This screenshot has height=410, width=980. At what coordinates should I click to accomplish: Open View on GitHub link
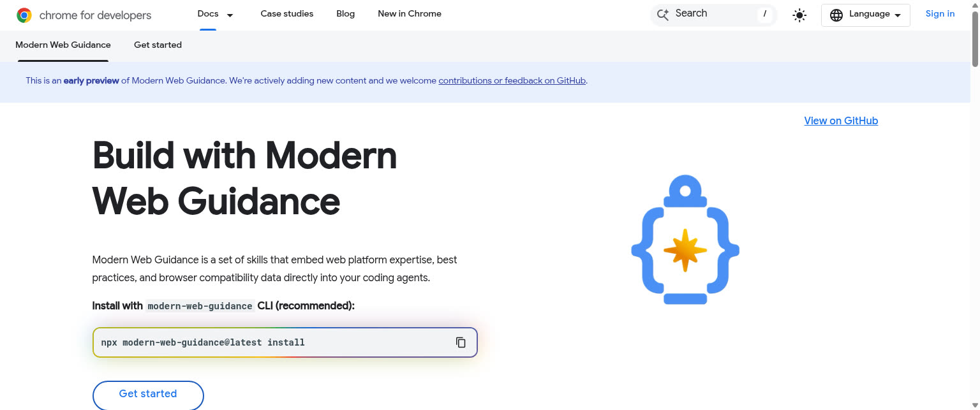pos(841,121)
